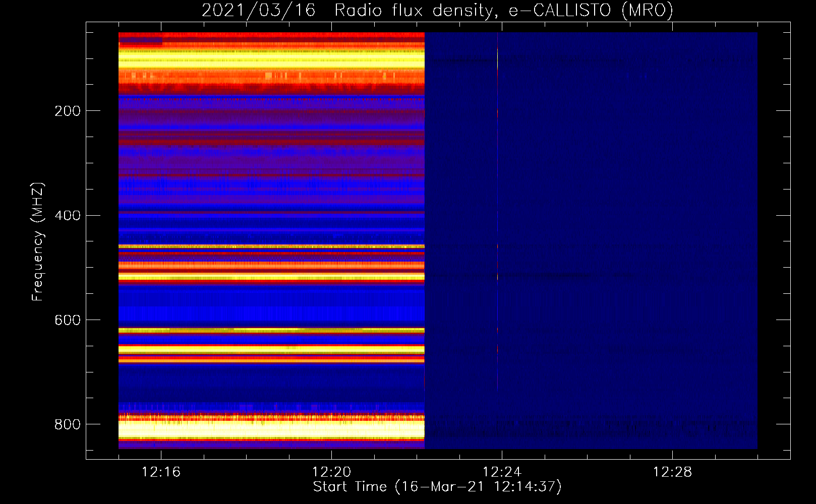This screenshot has width=816, height=504.
Task: Select the 'Frequency (MHZ)' axis label
Action: [37, 242]
